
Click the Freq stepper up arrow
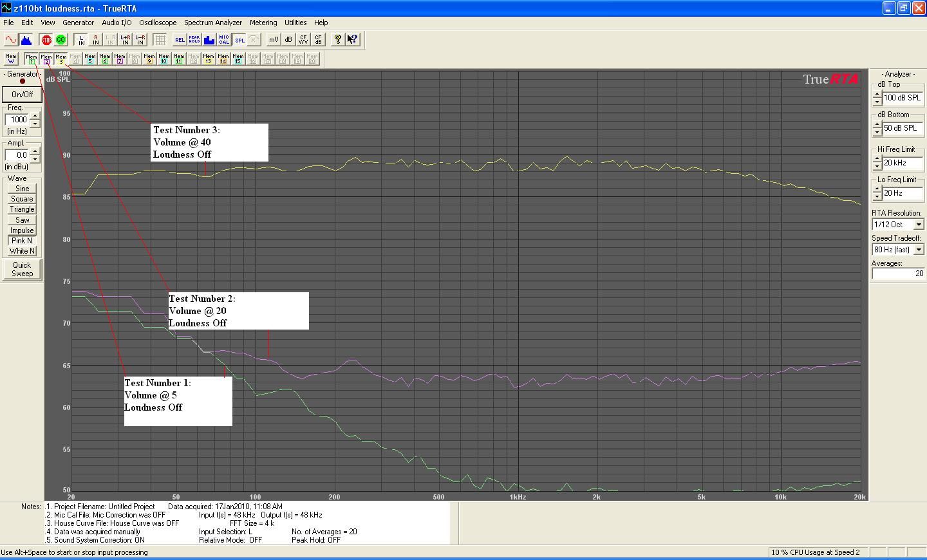(35, 117)
